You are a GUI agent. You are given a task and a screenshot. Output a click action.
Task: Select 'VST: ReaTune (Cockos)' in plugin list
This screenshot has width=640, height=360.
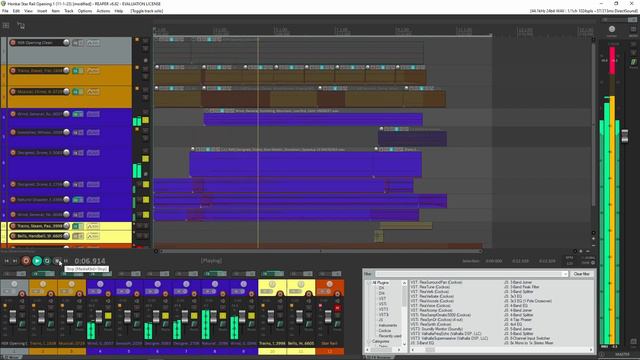(430, 287)
